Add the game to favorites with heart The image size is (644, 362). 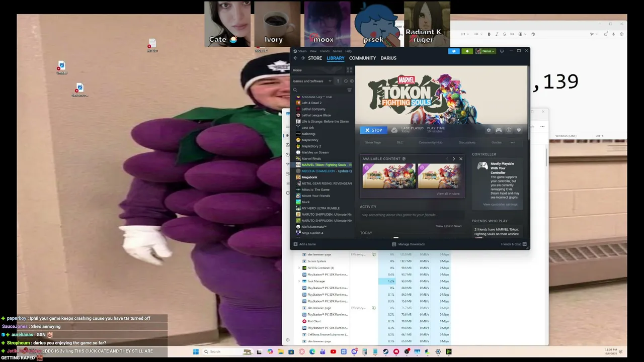(519, 130)
